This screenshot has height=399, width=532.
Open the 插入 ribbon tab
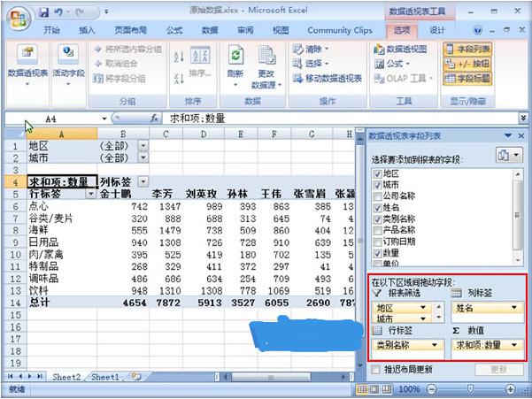click(87, 30)
